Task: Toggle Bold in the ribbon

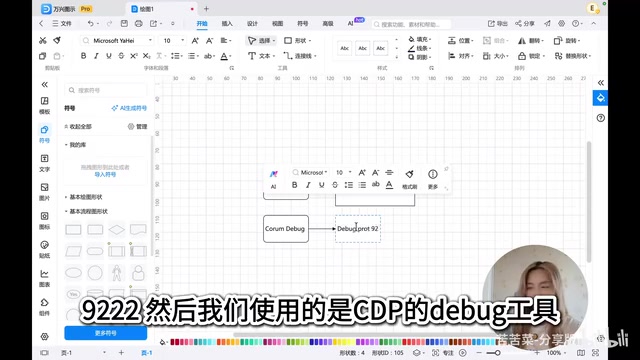Action: [x=83, y=56]
